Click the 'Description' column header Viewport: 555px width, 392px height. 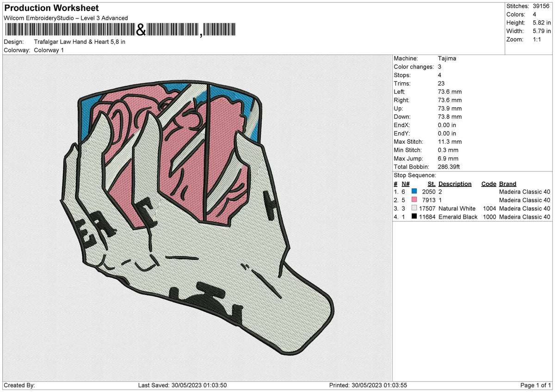coord(455,184)
